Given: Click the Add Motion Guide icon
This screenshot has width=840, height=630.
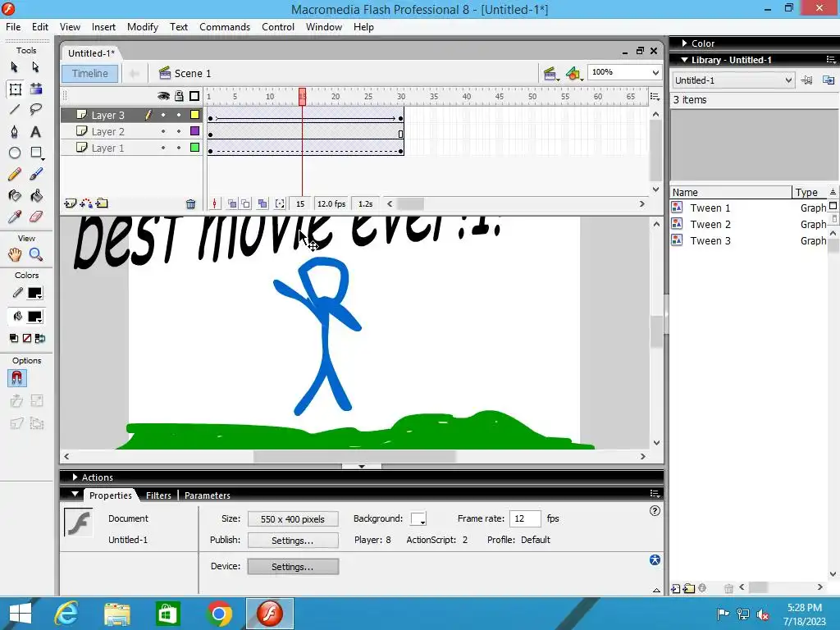Looking at the screenshot, I should tap(85, 203).
